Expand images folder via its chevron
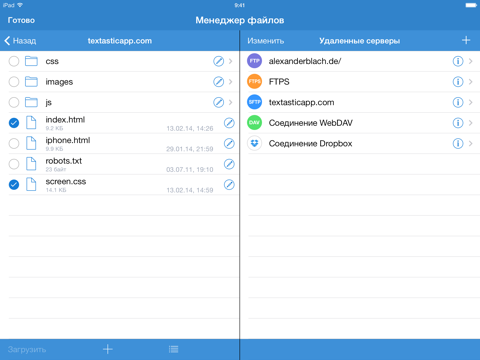Image resolution: width=480 pixels, height=360 pixels. coord(230,82)
